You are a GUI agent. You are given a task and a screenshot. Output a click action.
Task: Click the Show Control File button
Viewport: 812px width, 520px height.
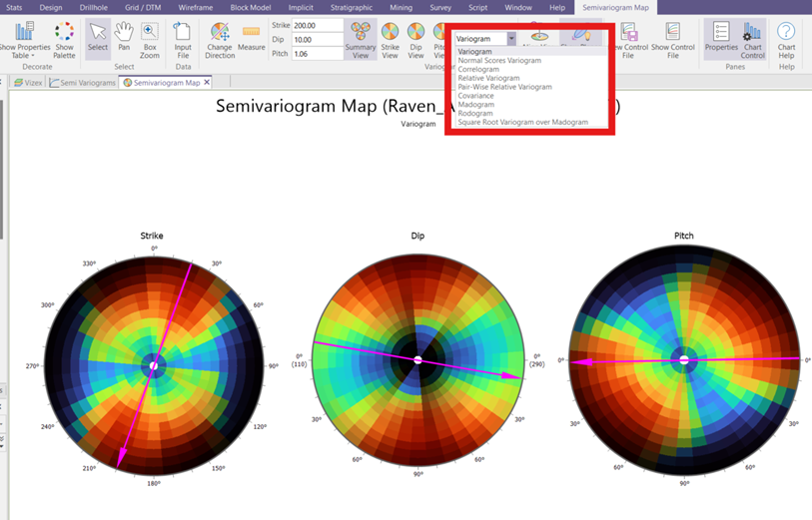(672, 38)
